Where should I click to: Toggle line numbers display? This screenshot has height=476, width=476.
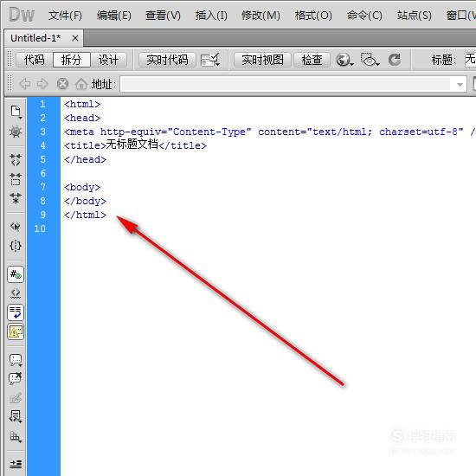pos(16,274)
